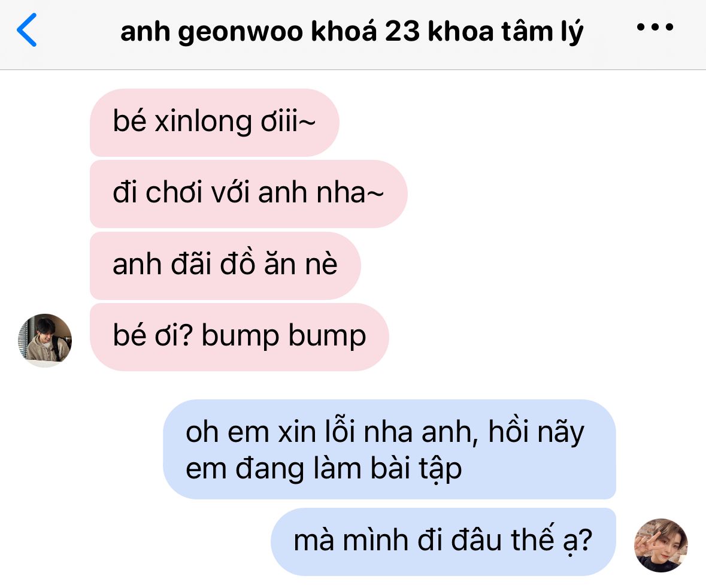Click the words "bài tập" in the blue bubble

pyautogui.click(x=417, y=469)
